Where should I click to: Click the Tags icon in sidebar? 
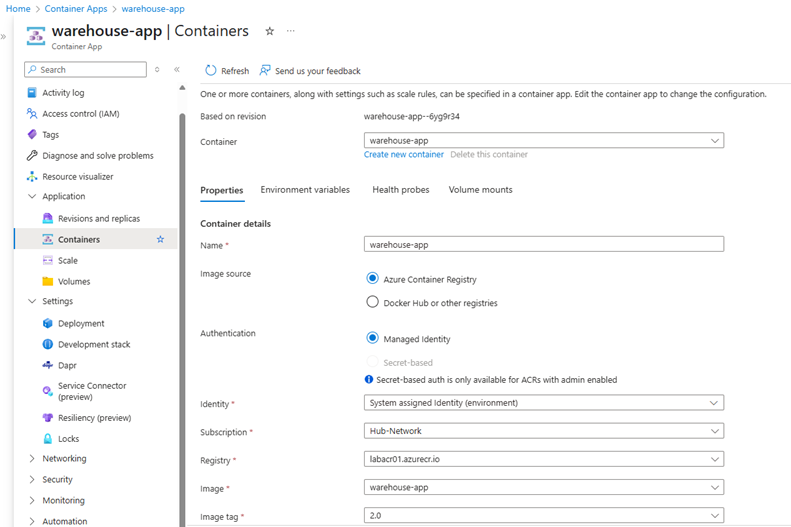(x=32, y=135)
